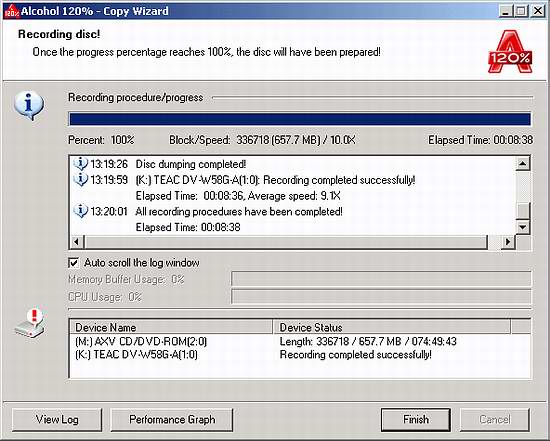Click the log scroll down arrow

click(523, 227)
